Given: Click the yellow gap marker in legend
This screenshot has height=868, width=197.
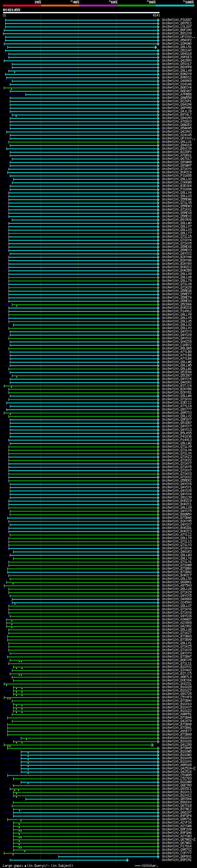Looking at the screenshot, I should [25, 866].
